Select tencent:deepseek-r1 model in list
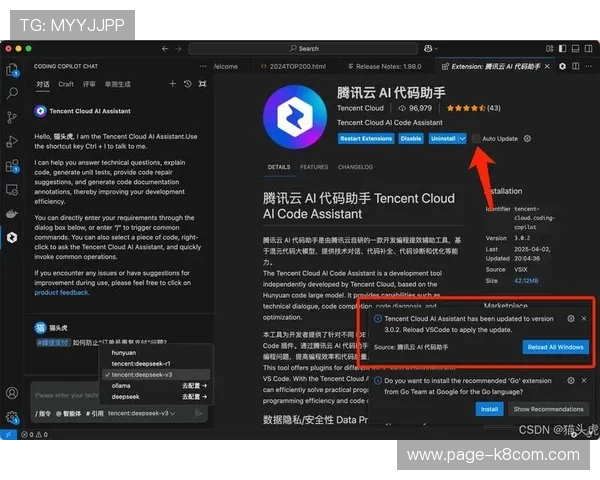 pyautogui.click(x=140, y=363)
